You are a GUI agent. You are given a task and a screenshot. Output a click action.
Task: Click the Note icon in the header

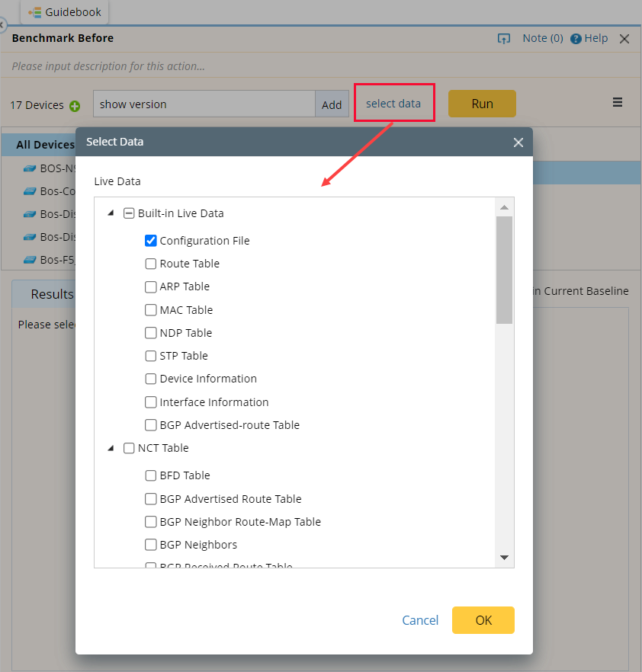pyautogui.click(x=505, y=38)
